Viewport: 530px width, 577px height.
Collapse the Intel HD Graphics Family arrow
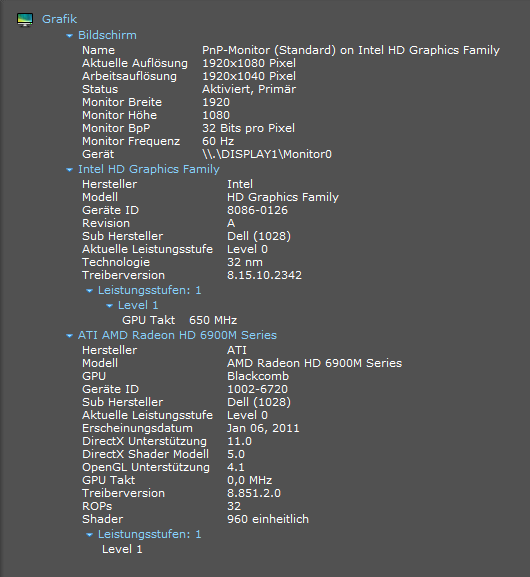69,170
